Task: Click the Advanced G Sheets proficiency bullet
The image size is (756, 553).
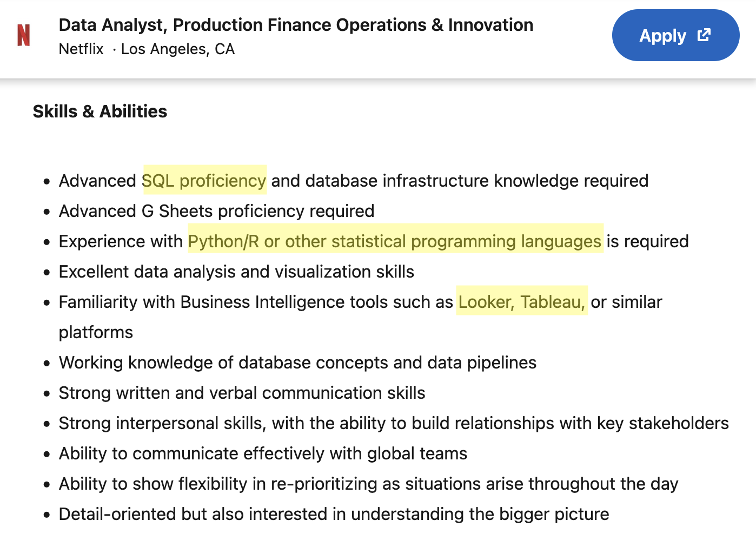Action: click(216, 211)
